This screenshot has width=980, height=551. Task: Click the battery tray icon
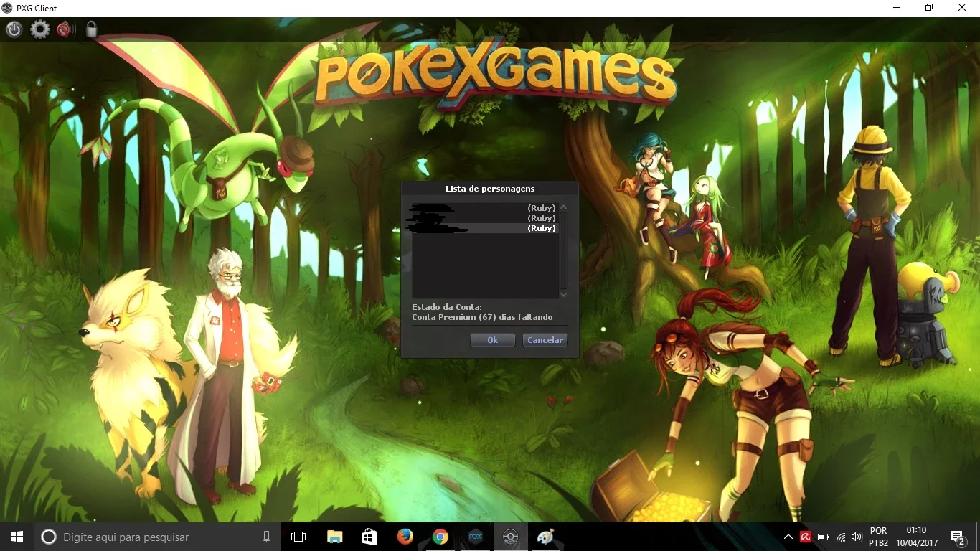(x=823, y=537)
